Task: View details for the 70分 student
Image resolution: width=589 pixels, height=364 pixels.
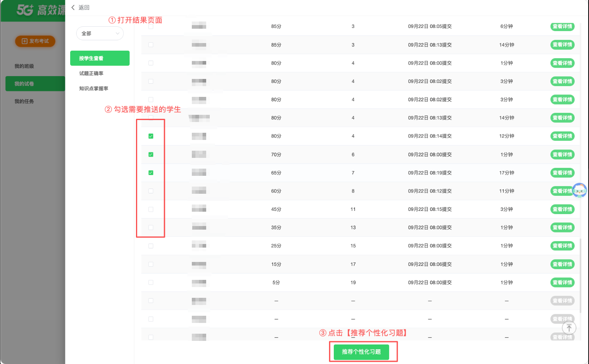Action: 562,154
